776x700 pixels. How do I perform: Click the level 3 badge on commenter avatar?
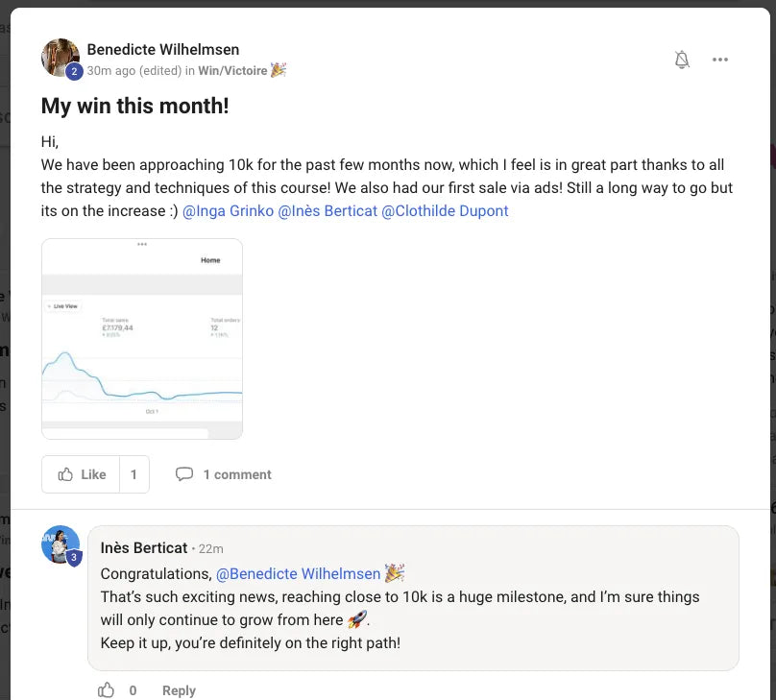tap(74, 558)
